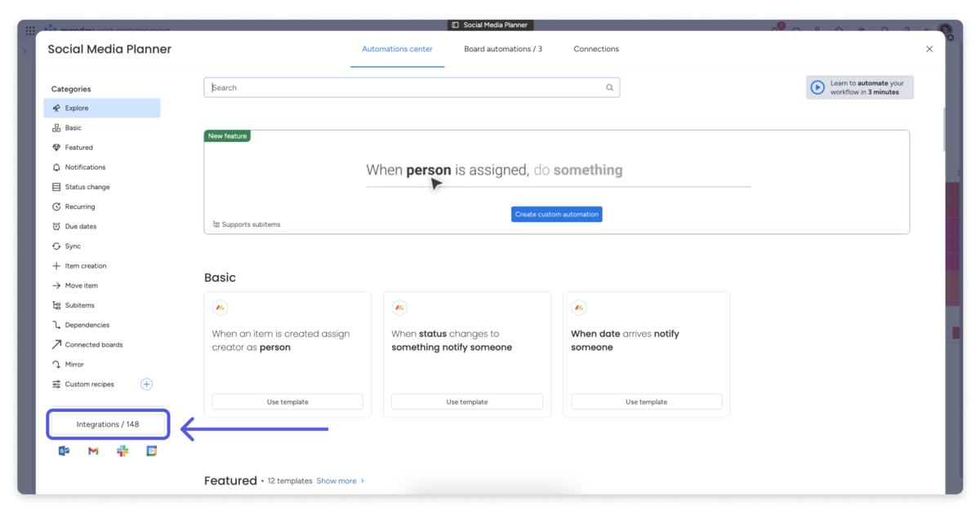
Task: Open Integrations / 148 button
Action: (x=108, y=424)
